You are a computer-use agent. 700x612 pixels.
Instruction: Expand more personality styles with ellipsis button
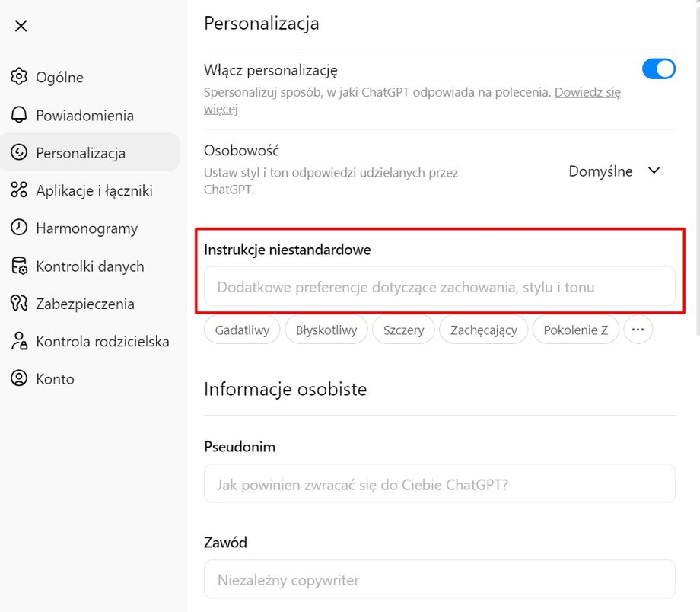[638, 330]
